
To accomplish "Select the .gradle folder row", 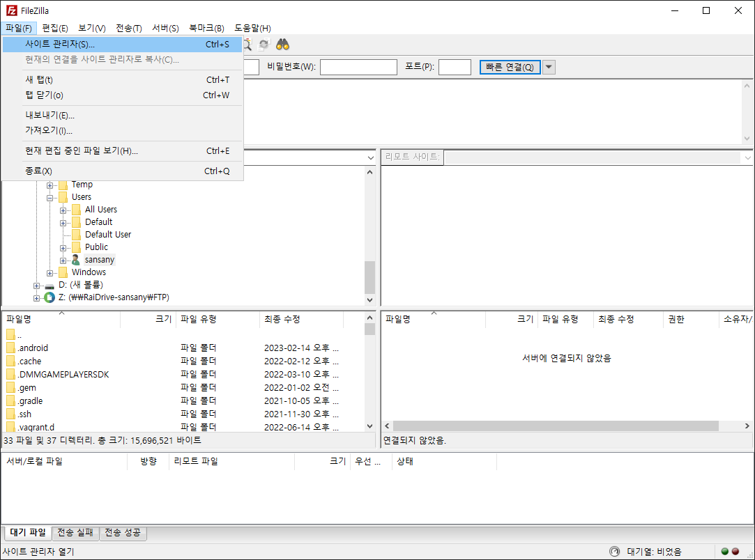I will point(183,400).
